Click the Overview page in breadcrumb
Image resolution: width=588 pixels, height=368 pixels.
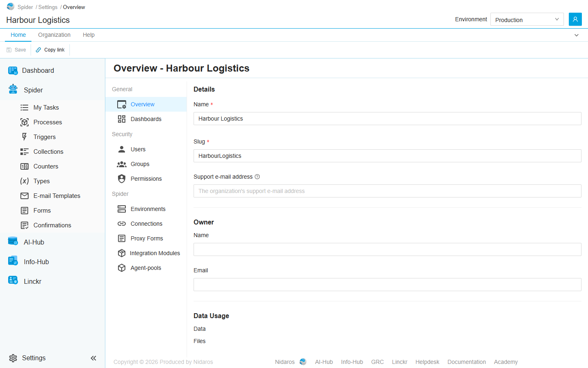[x=74, y=7]
